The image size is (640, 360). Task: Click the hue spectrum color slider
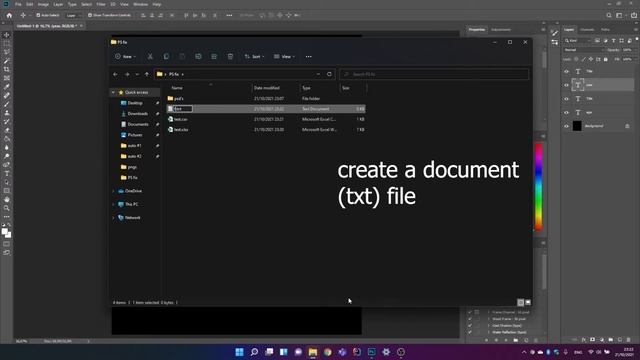tap(539, 187)
